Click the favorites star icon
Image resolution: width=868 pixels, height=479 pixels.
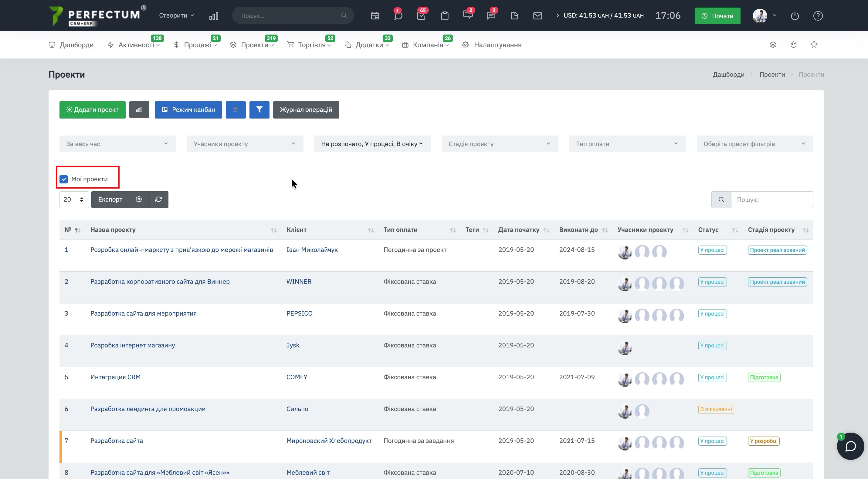point(814,45)
